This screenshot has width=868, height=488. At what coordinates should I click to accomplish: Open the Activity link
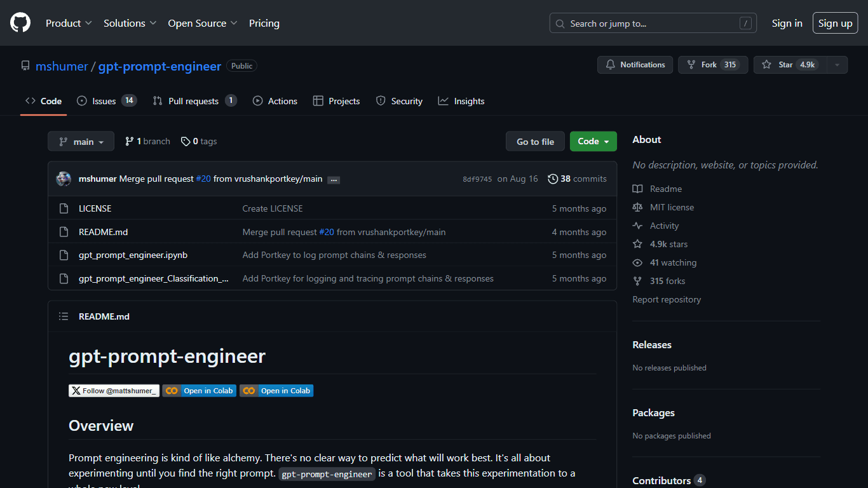656,226
